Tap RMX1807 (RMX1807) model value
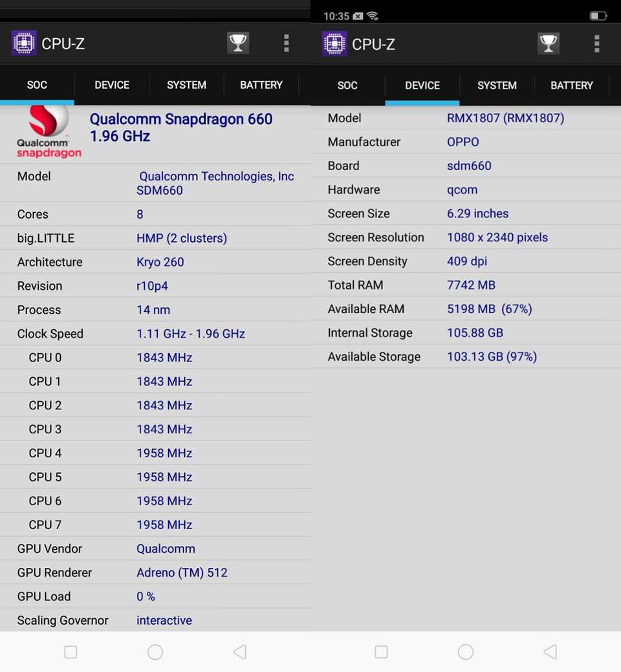Screen dimensions: 621x672 505,118
